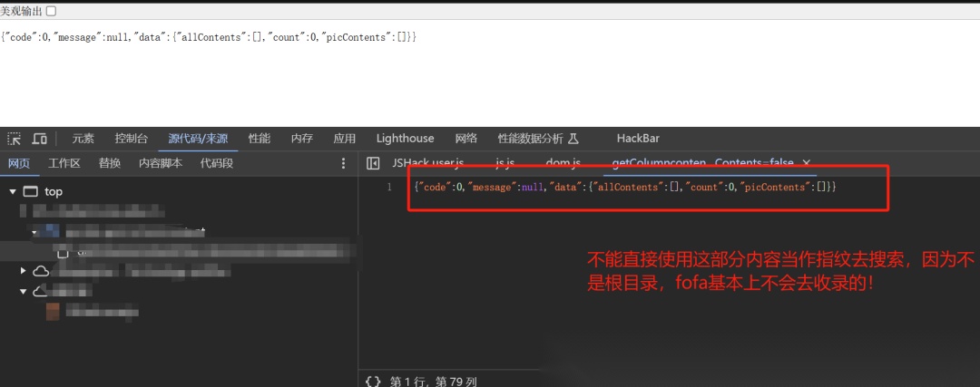Click the pretty-print braces icon
Screen dimensions: 980x387
(x=373, y=381)
